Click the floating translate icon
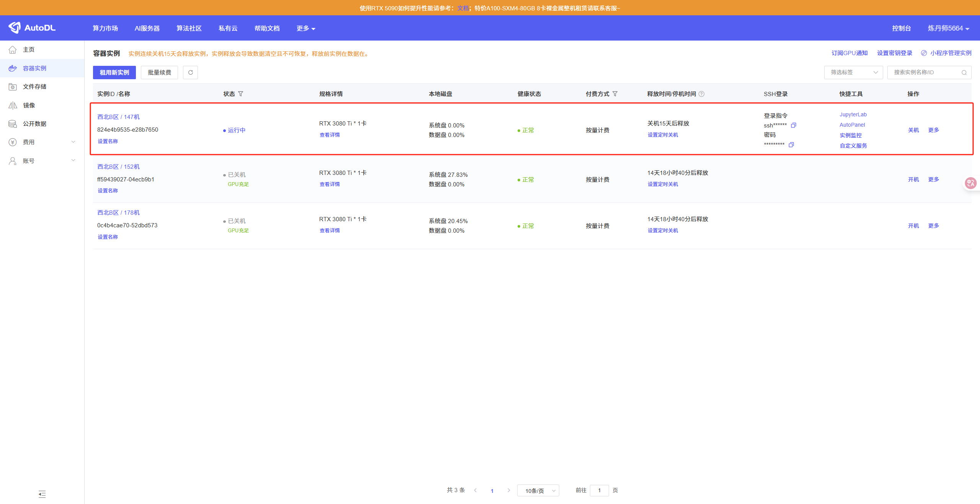The width and height of the screenshot is (980, 504). pos(970,183)
